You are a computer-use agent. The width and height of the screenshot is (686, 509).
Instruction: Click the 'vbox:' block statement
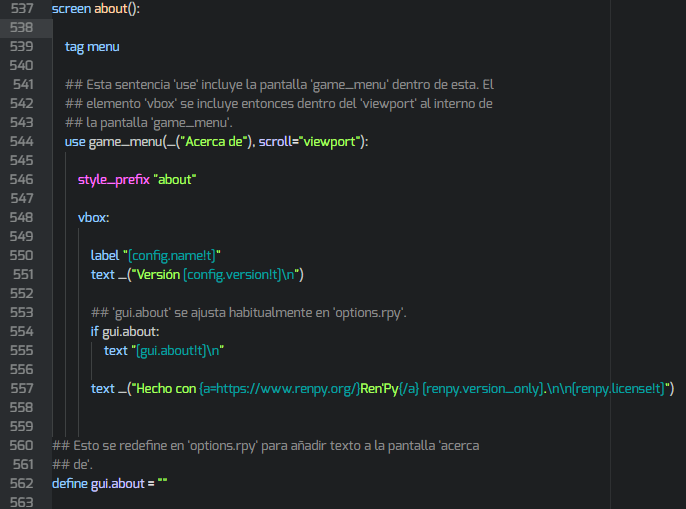click(93, 218)
